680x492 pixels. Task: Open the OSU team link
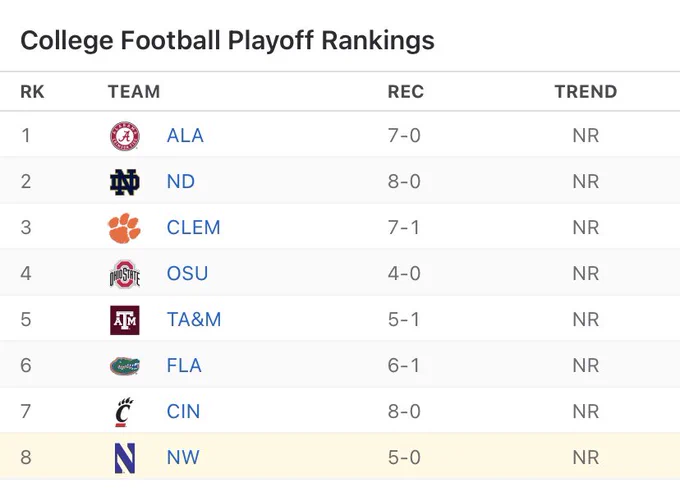(x=187, y=274)
